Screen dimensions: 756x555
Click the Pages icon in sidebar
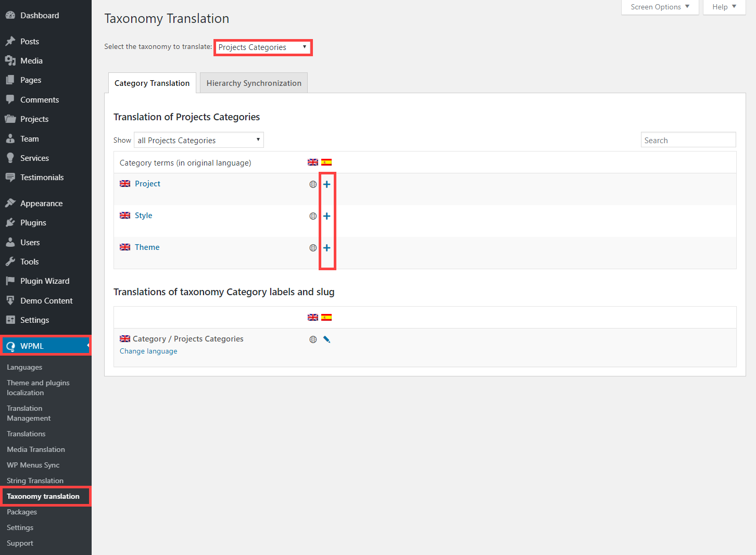tap(10, 80)
